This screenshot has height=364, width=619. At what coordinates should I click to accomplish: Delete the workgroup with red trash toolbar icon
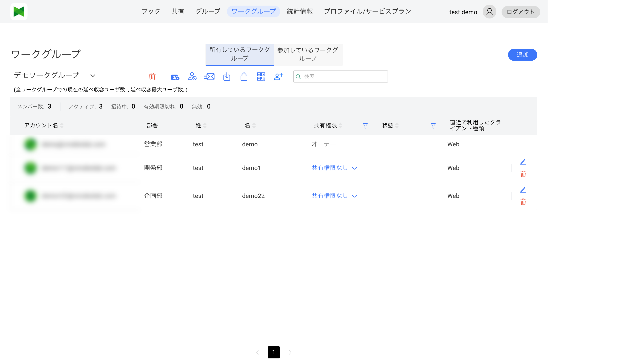[x=152, y=76]
